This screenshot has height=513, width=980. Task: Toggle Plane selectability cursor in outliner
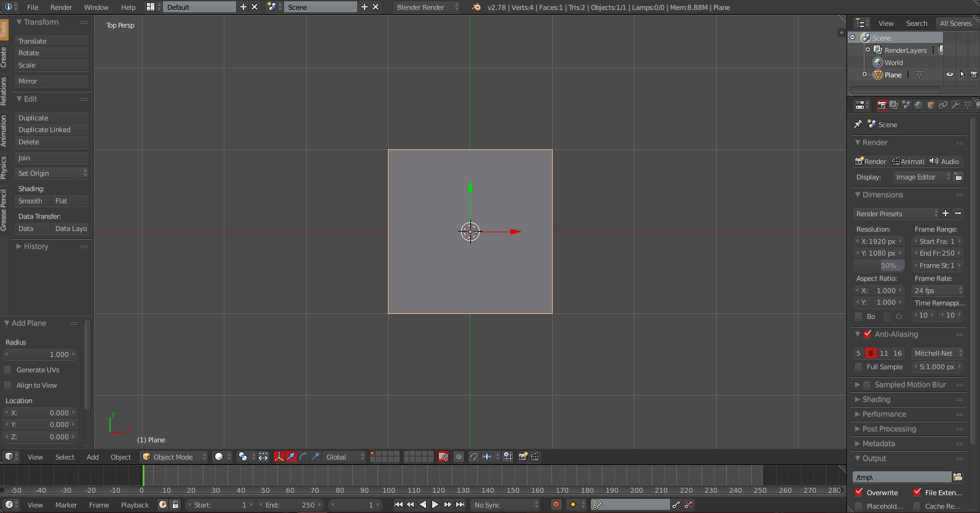point(962,74)
